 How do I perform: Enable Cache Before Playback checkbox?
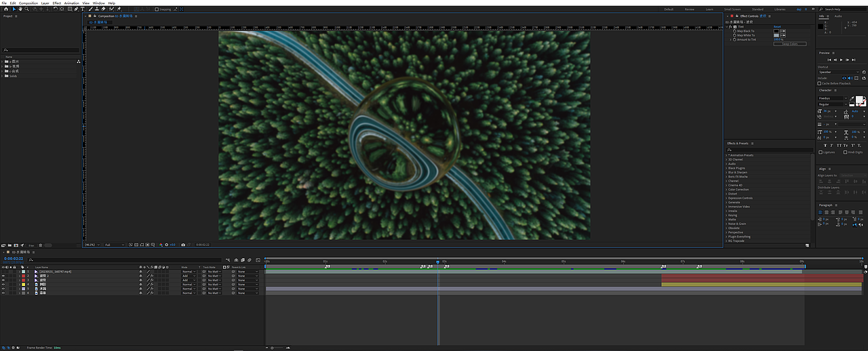[820, 83]
